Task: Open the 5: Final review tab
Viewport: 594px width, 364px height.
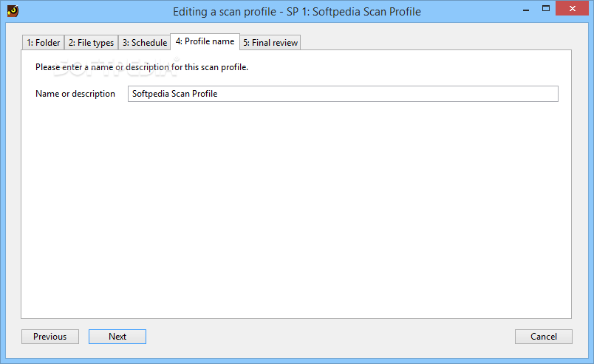Action: (x=270, y=42)
